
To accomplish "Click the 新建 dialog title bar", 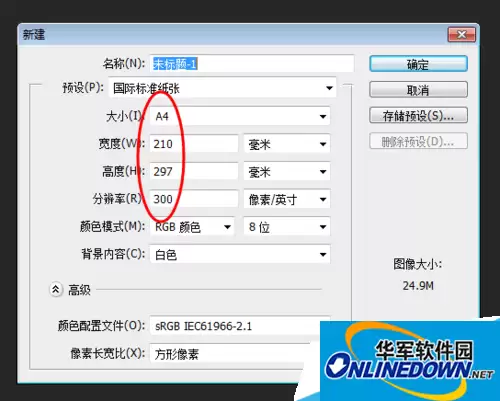I will click(x=233, y=34).
